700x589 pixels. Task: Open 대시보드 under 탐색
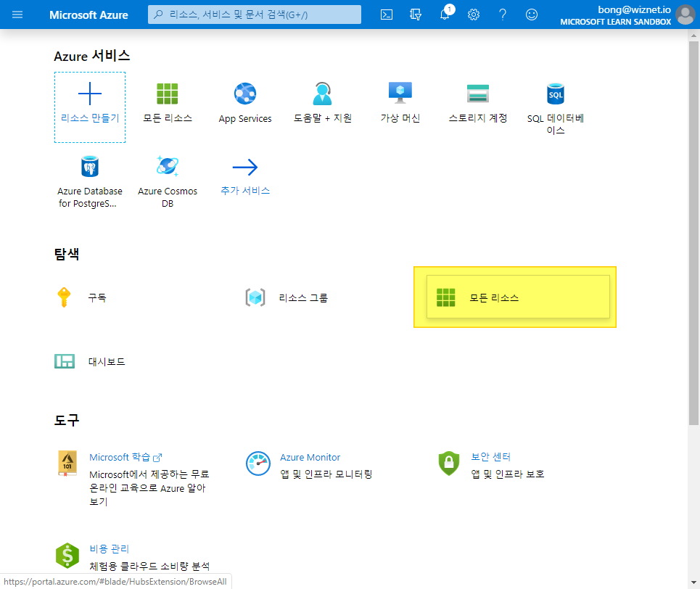pyautogui.click(x=90, y=361)
